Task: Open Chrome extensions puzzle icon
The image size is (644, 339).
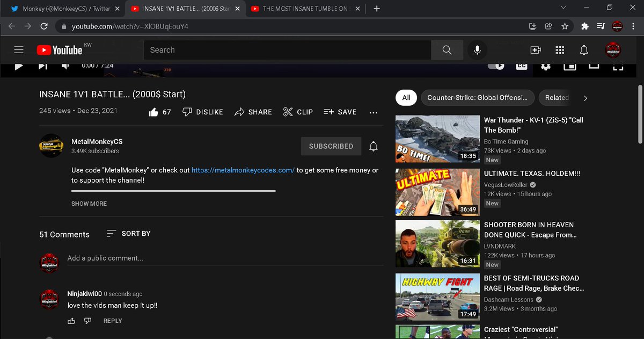Action: point(585,26)
